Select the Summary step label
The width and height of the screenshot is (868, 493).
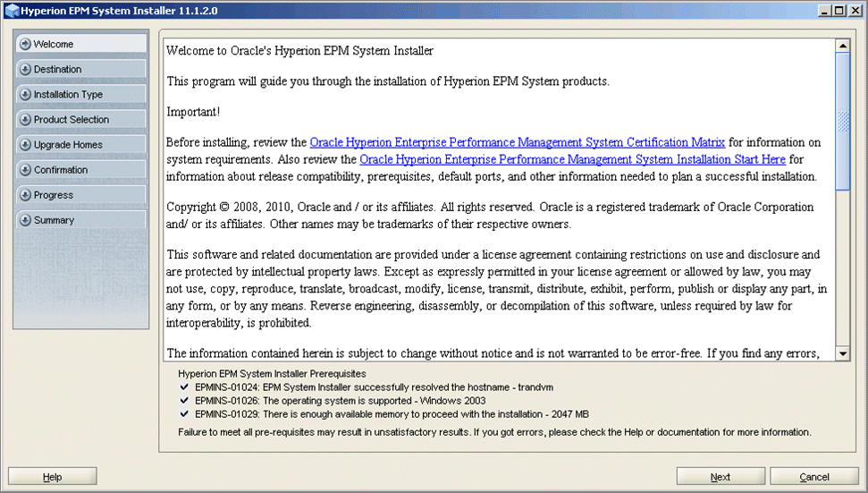54,220
